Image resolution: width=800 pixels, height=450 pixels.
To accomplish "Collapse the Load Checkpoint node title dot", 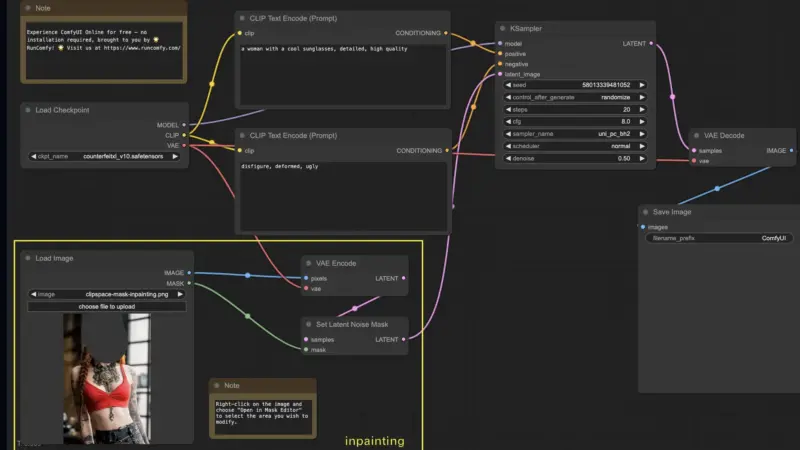I will pos(27,110).
